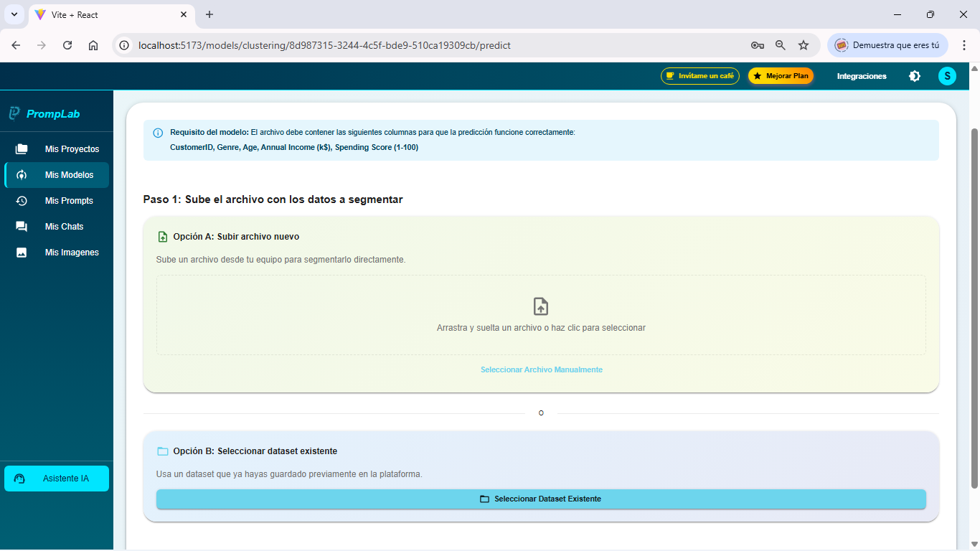Launch the Asistente IA button
This screenshot has height=551, width=980.
pyautogui.click(x=57, y=479)
